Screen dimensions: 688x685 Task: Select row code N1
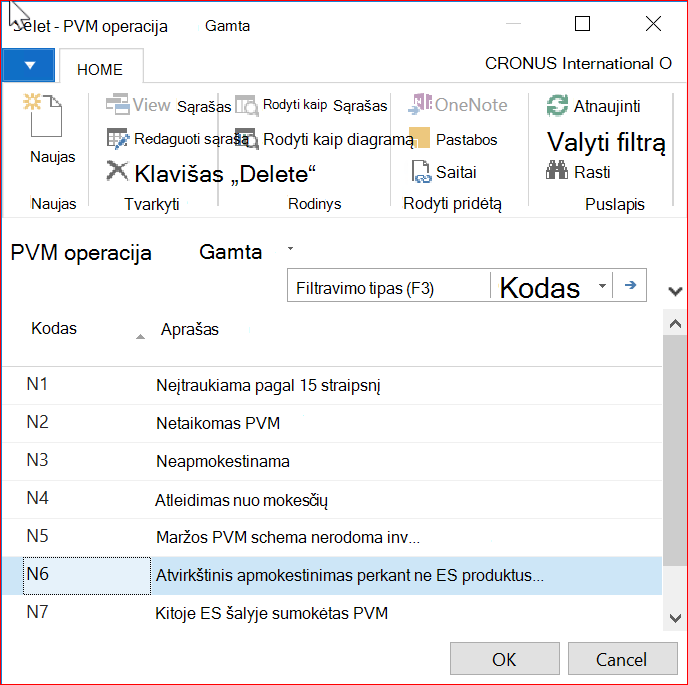[37, 384]
